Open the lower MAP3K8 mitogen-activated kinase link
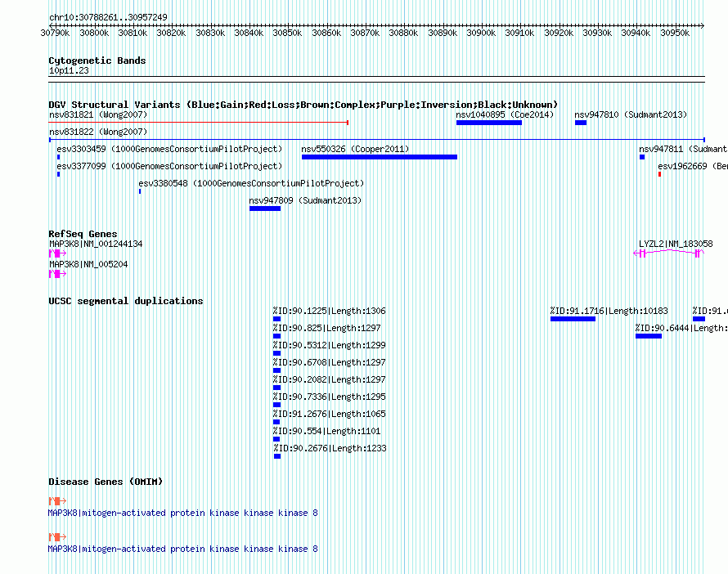This screenshot has height=574, width=728. 183,549
